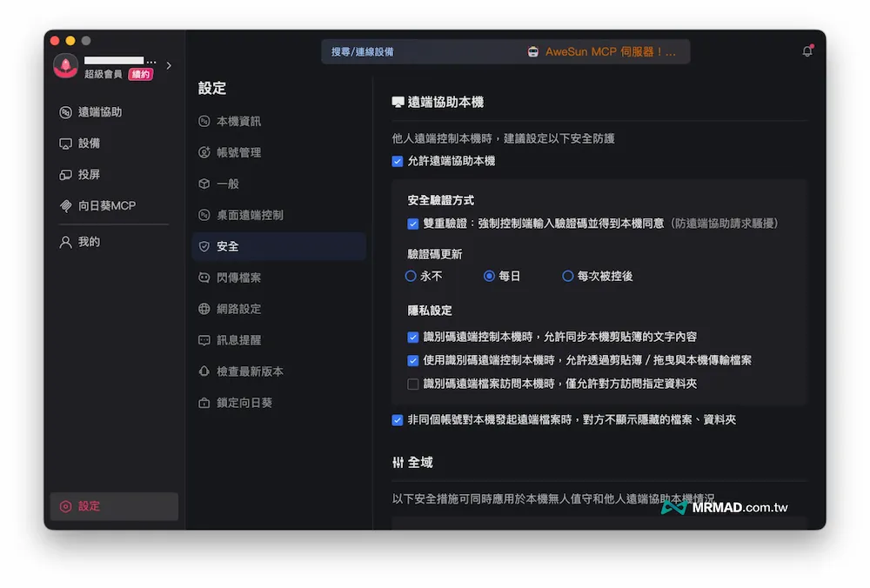Select 安全 settings category

(279, 246)
